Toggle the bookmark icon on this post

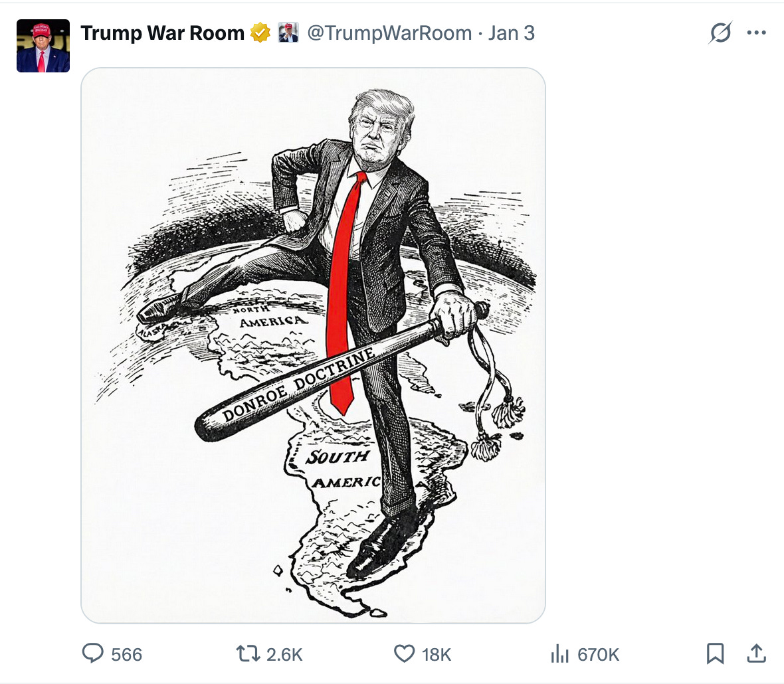pos(715,653)
